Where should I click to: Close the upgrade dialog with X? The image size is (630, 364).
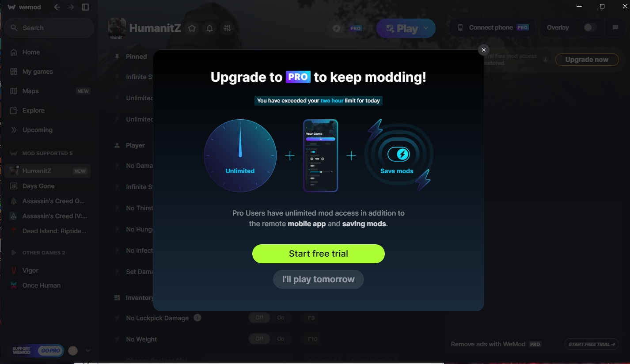(x=484, y=50)
